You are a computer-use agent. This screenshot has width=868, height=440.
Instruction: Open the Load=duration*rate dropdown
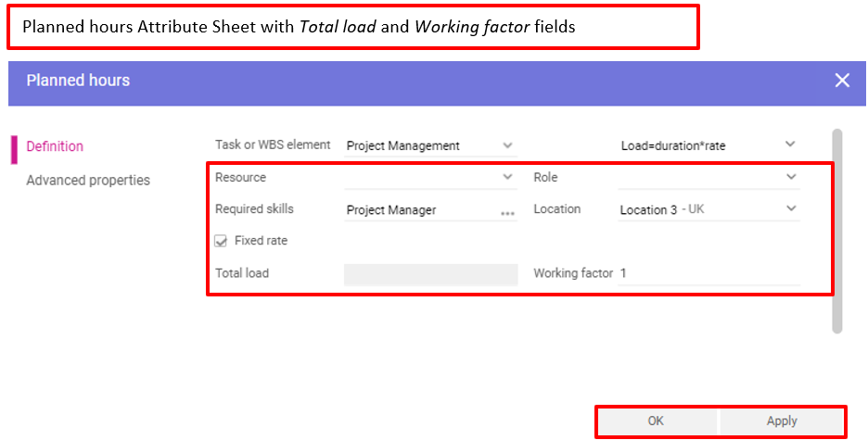click(x=790, y=145)
